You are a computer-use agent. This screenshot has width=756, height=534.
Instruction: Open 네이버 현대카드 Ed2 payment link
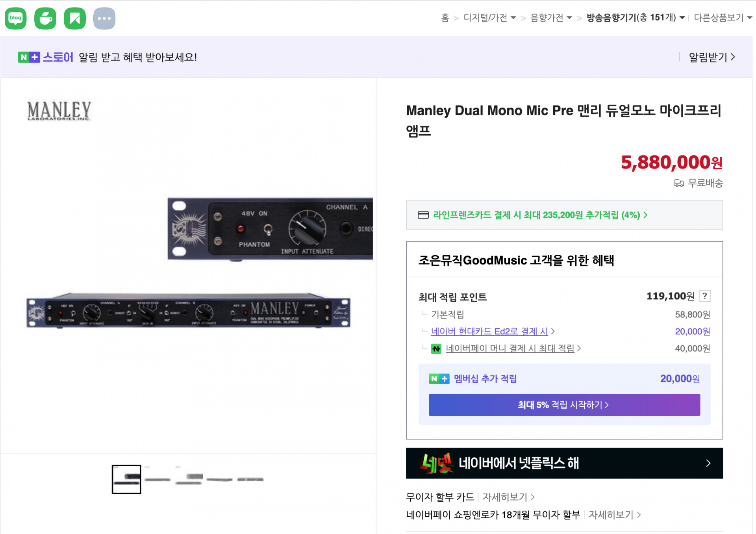(493, 332)
